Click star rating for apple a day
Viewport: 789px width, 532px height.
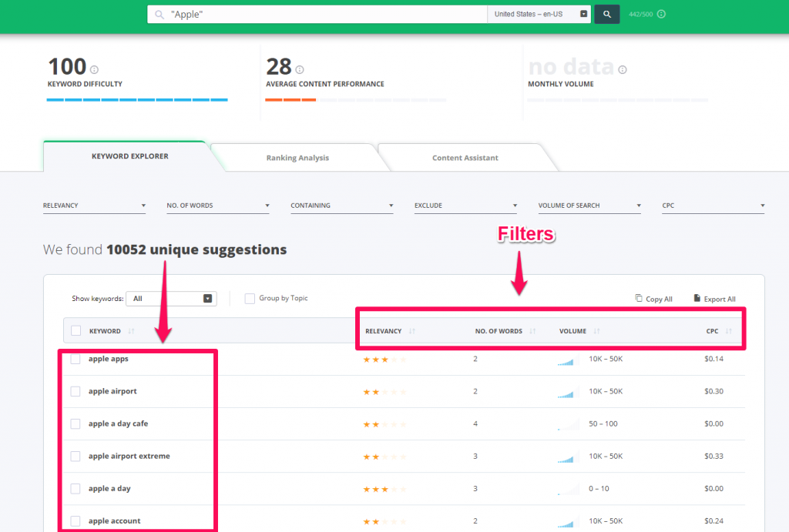[385, 489]
